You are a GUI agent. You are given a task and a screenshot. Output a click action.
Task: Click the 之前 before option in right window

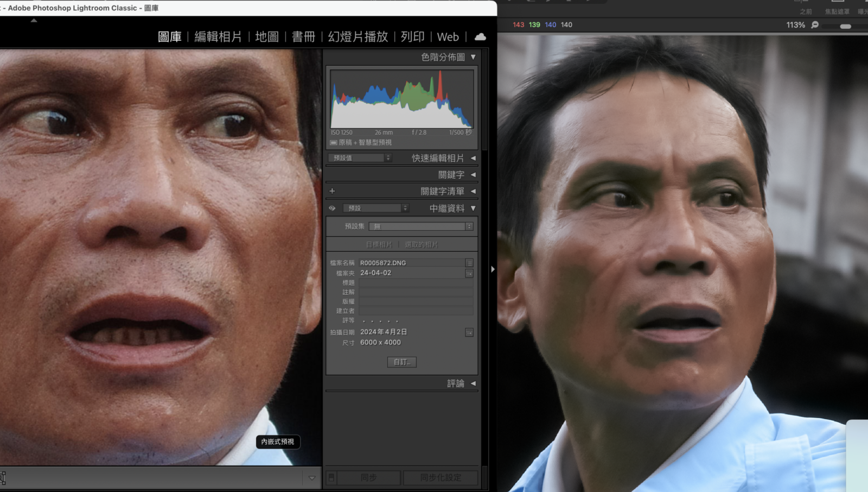click(x=806, y=11)
